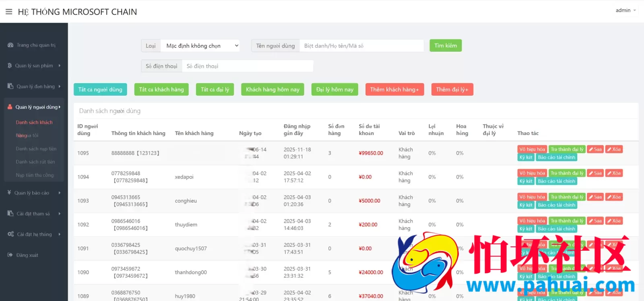Click Vô hiệu hóa for user 1095

click(x=532, y=149)
